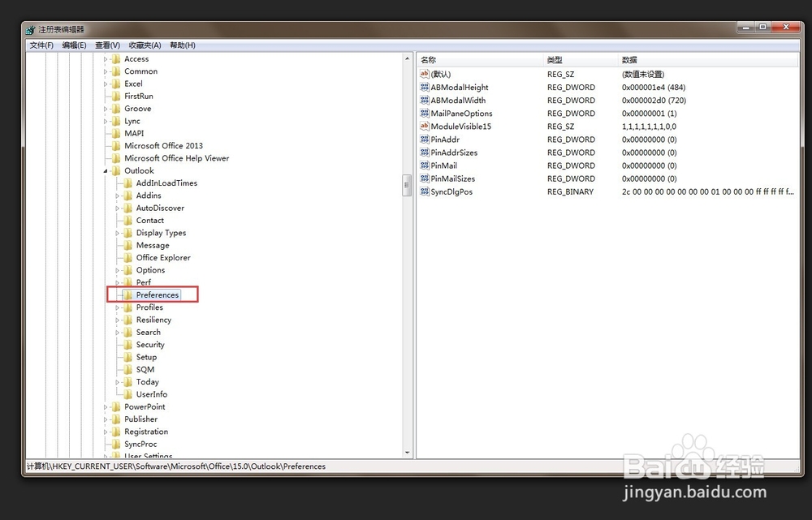
Task: Expand the Profiles key
Action: click(118, 307)
